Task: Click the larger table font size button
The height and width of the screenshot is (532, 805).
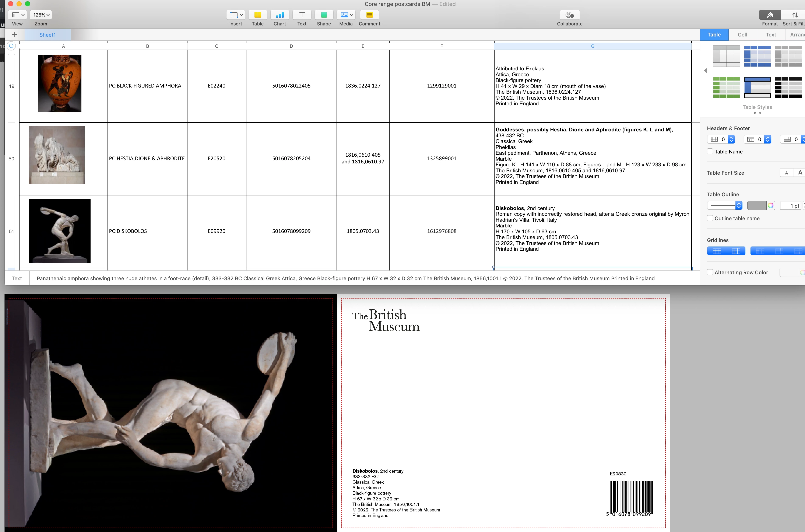Action: click(800, 173)
